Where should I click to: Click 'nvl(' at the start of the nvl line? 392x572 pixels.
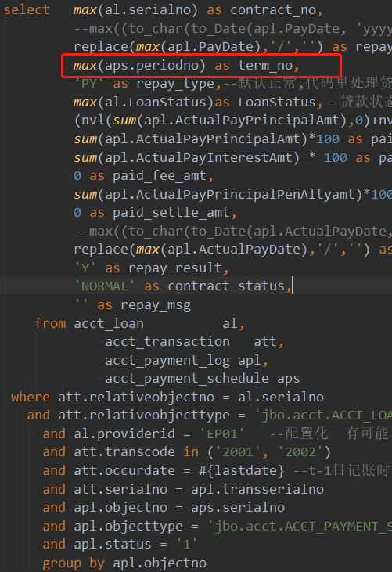[x=94, y=121]
